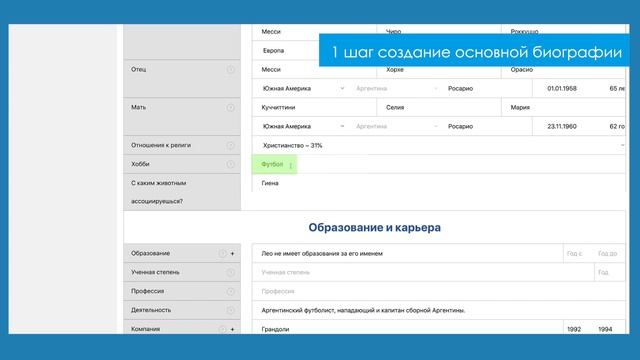Click the info icon in the Компания row

coord(222,329)
